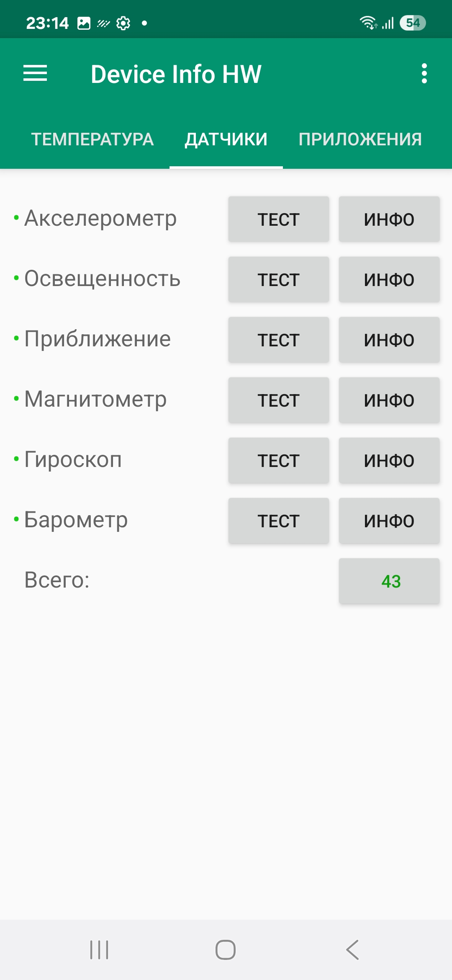Viewport: 452px width, 980px height.
Task: Open the recent apps view
Action: tap(99, 949)
